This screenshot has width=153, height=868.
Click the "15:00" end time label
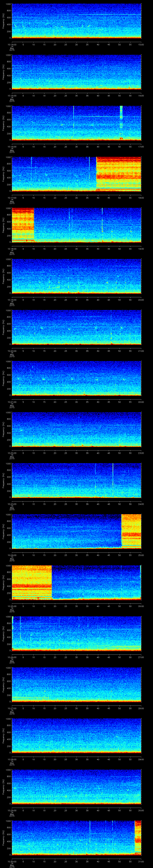point(141,44)
